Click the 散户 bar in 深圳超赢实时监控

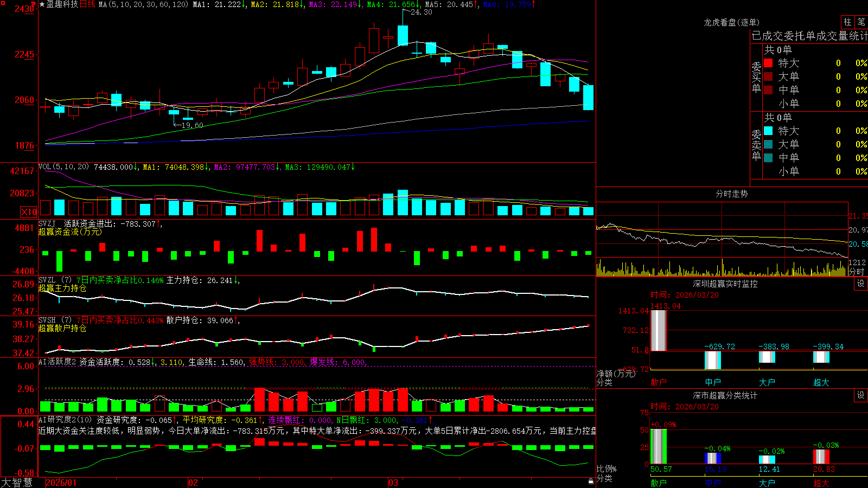coord(659,330)
